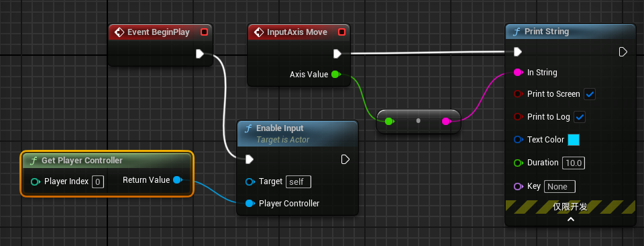Image resolution: width=644 pixels, height=246 pixels.
Task: Click the conversion node green input pin
Action: pos(389,121)
